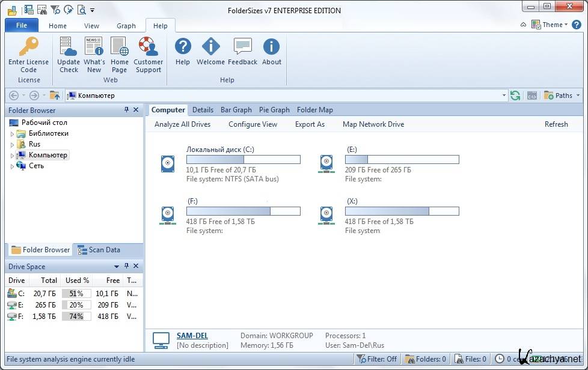Screen dimensions: 588x370
Task: Click the Local Disk C: usage bar
Action: pos(243,160)
